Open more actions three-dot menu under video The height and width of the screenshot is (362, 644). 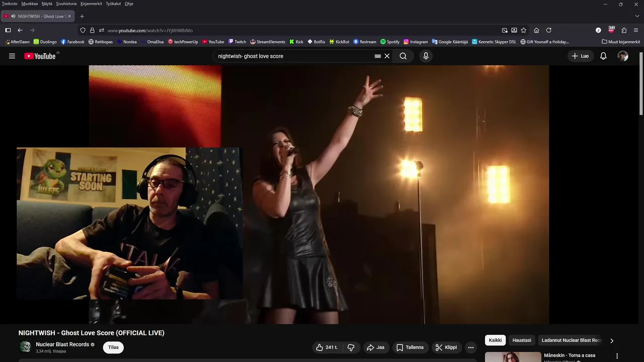click(x=471, y=347)
